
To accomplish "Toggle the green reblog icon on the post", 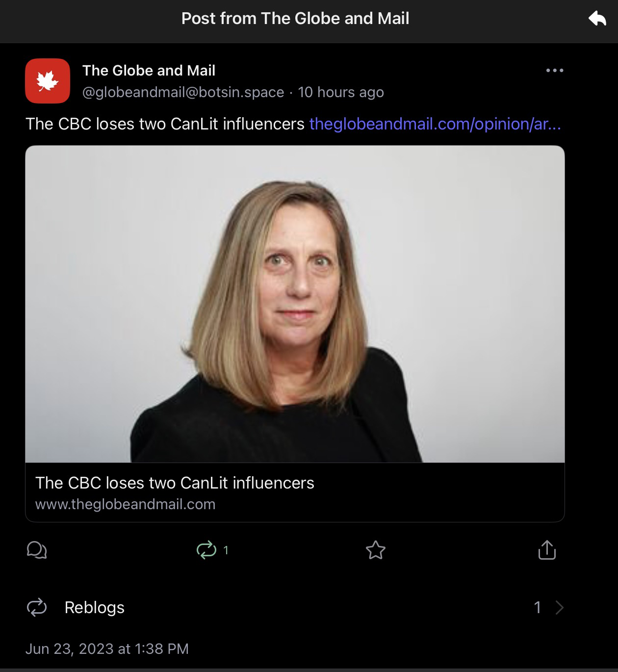I will click(206, 550).
